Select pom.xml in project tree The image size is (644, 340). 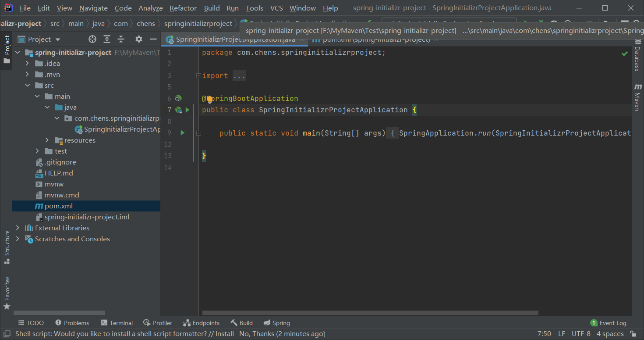tap(86, 206)
